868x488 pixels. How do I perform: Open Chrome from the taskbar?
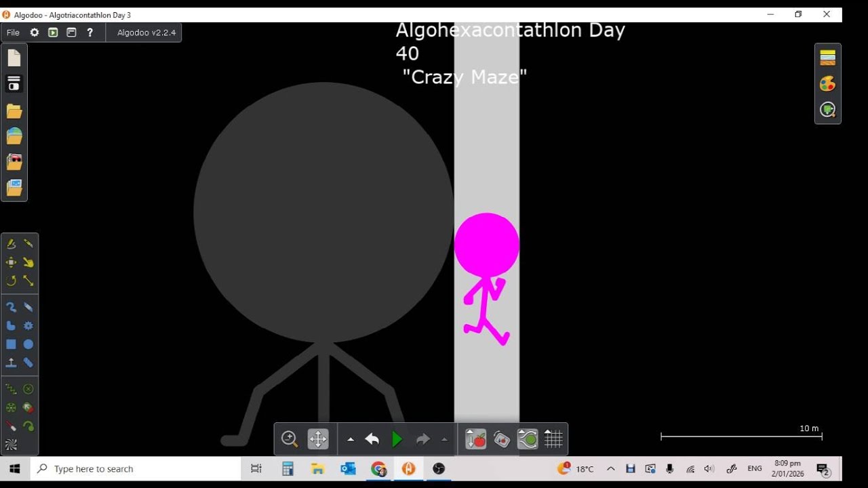(378, 468)
